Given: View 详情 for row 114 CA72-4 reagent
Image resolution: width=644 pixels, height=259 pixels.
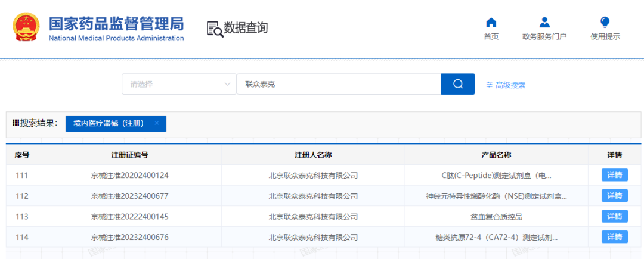Looking at the screenshot, I should [x=614, y=237].
